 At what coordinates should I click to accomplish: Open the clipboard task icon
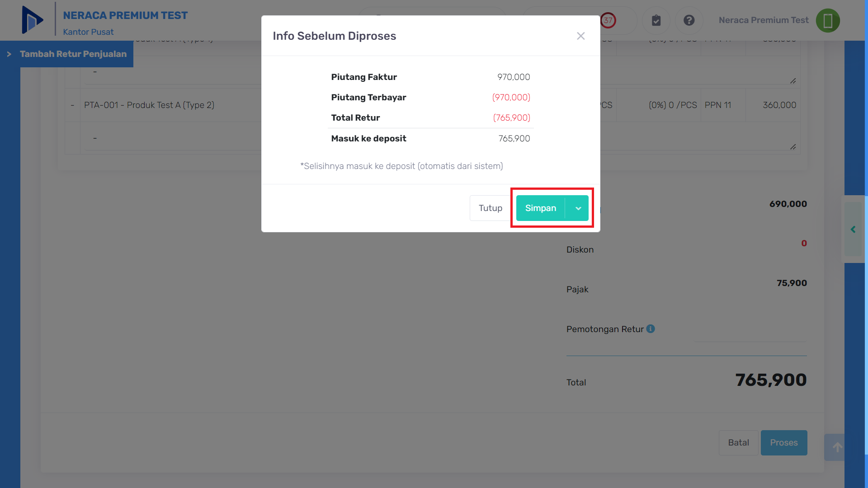coord(656,20)
